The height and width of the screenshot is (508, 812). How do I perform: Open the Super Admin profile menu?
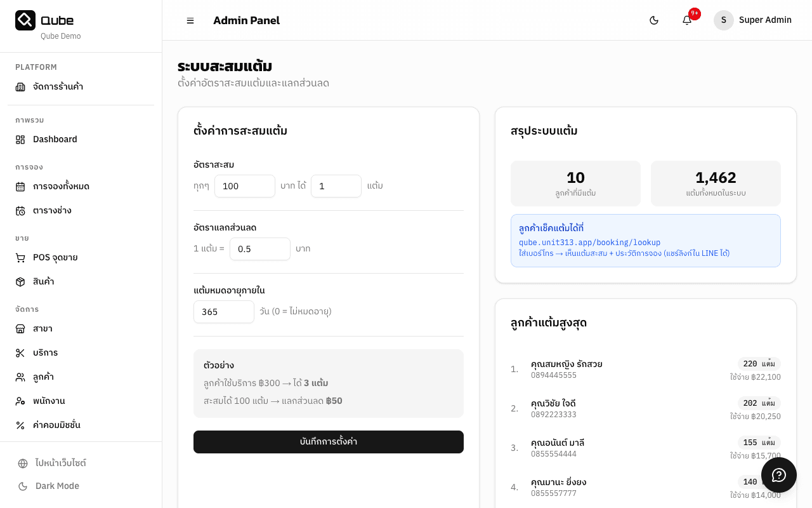[x=753, y=20]
